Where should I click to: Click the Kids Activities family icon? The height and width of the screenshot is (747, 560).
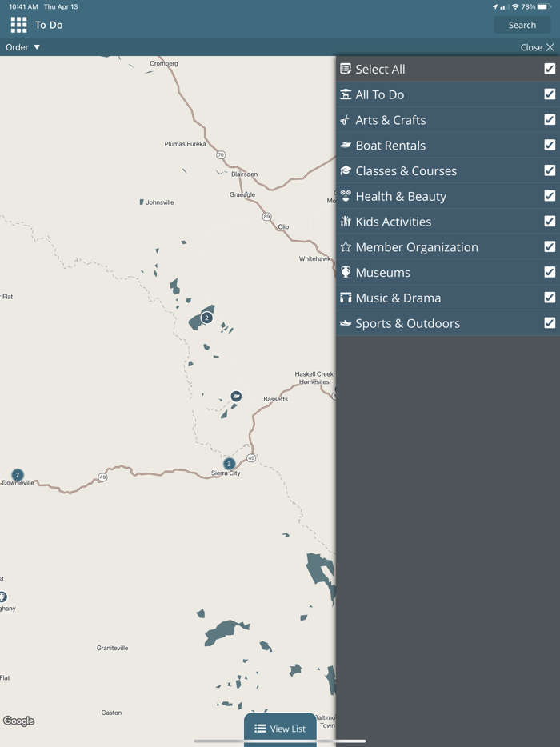point(346,222)
